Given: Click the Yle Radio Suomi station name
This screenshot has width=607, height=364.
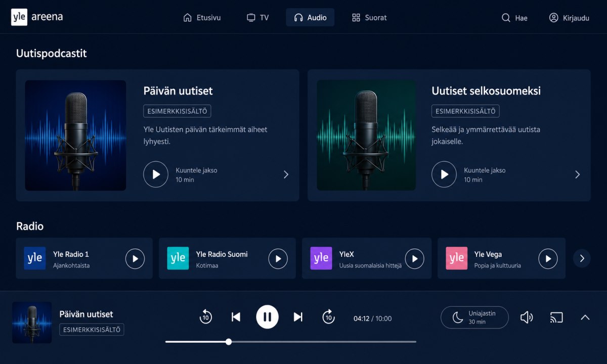Looking at the screenshot, I should 222,254.
